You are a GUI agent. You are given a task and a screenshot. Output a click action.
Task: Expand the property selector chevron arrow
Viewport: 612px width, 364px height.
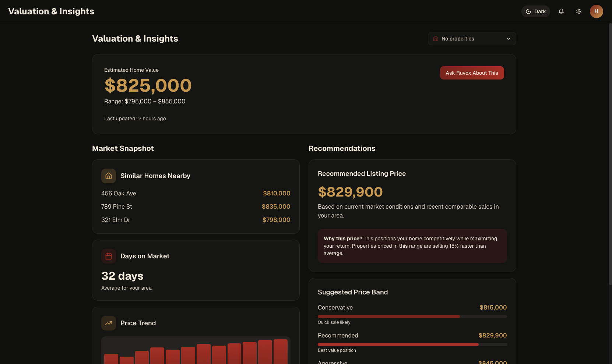coord(508,39)
